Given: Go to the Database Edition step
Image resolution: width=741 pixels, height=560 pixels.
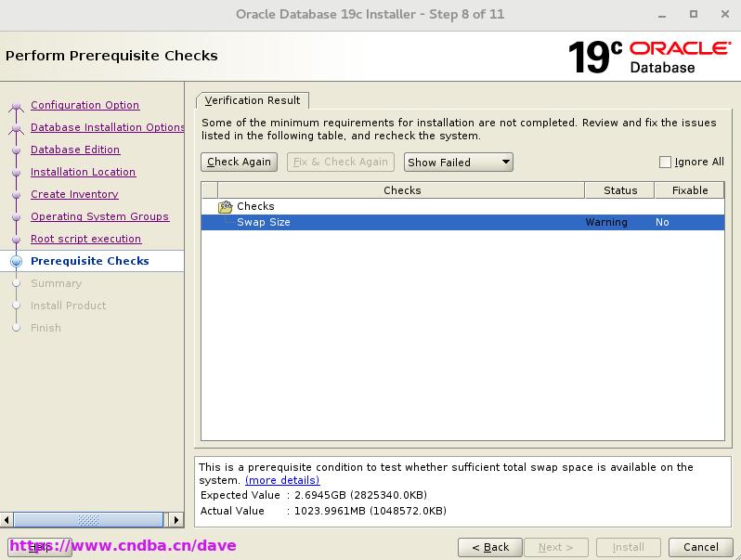Looking at the screenshot, I should tap(75, 150).
